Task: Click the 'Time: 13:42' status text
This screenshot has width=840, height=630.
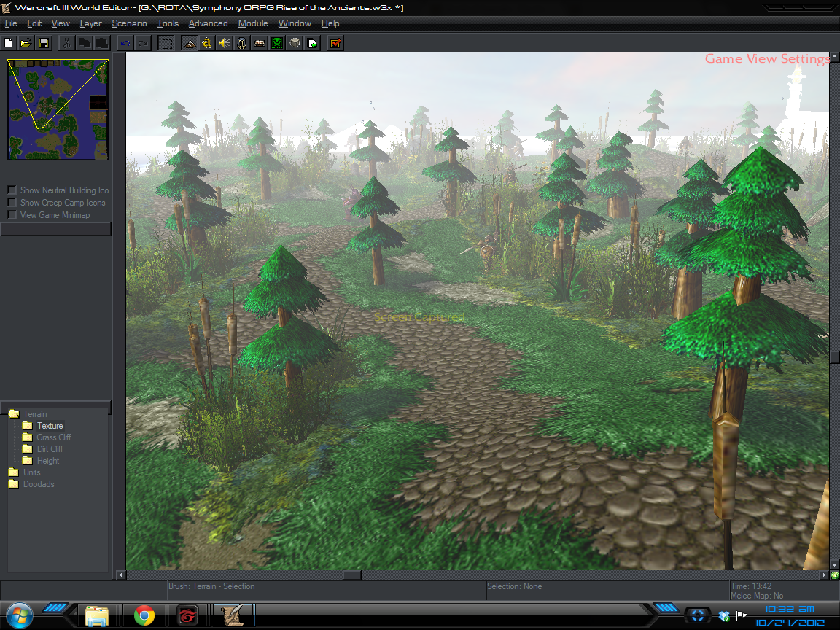Action: point(751,586)
